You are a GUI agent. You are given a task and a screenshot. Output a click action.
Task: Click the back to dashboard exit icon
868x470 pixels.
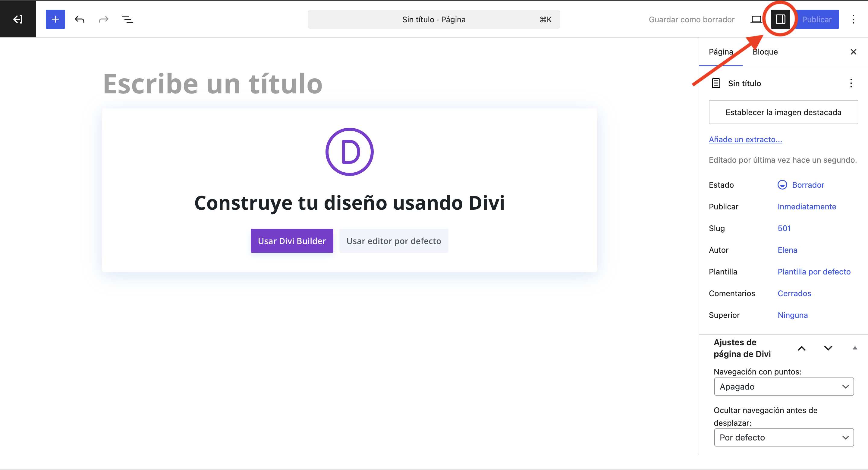[18, 19]
